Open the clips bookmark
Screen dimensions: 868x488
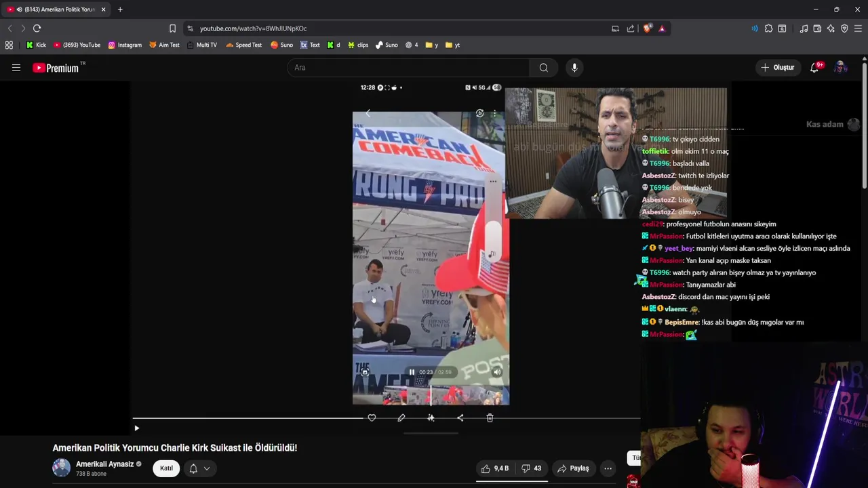tap(357, 45)
